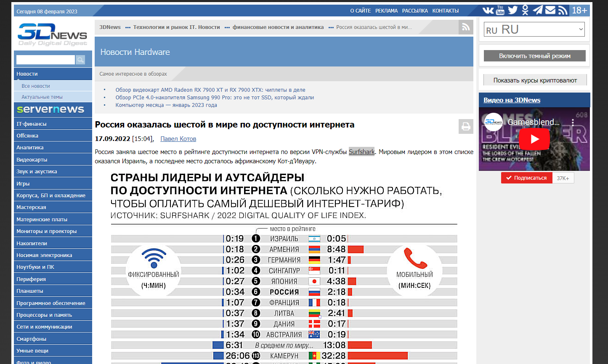608x364 pixels.
Task: Open the Telegram paper-plane icon
Action: [x=538, y=11]
